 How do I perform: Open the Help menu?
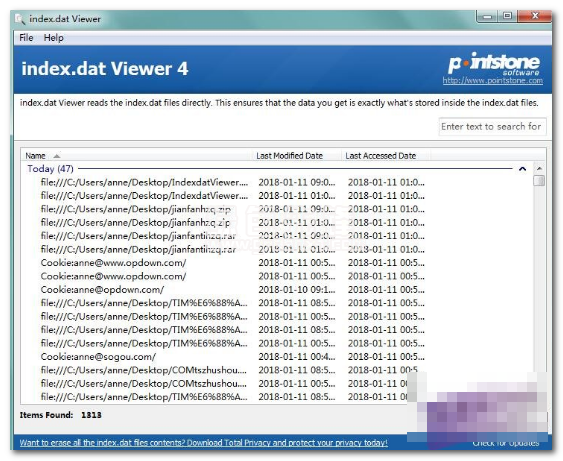[53, 38]
